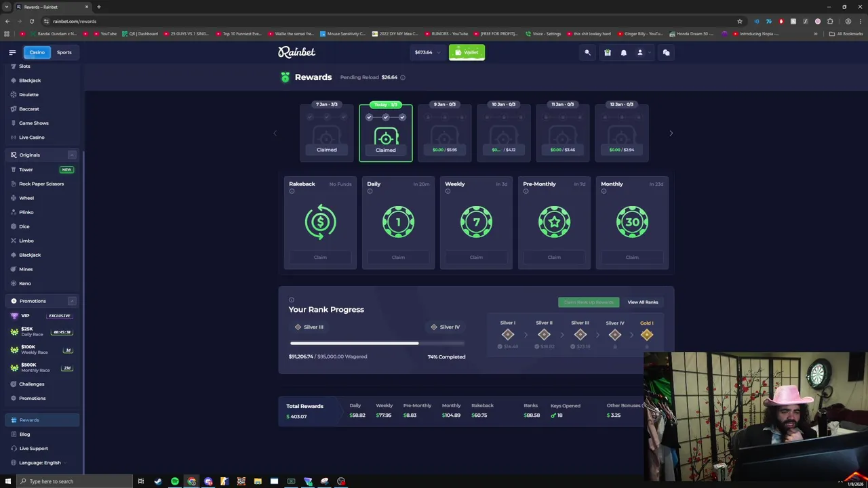The width and height of the screenshot is (868, 488).
Task: Open the $673.64 balance dropdown
Action: point(427,52)
